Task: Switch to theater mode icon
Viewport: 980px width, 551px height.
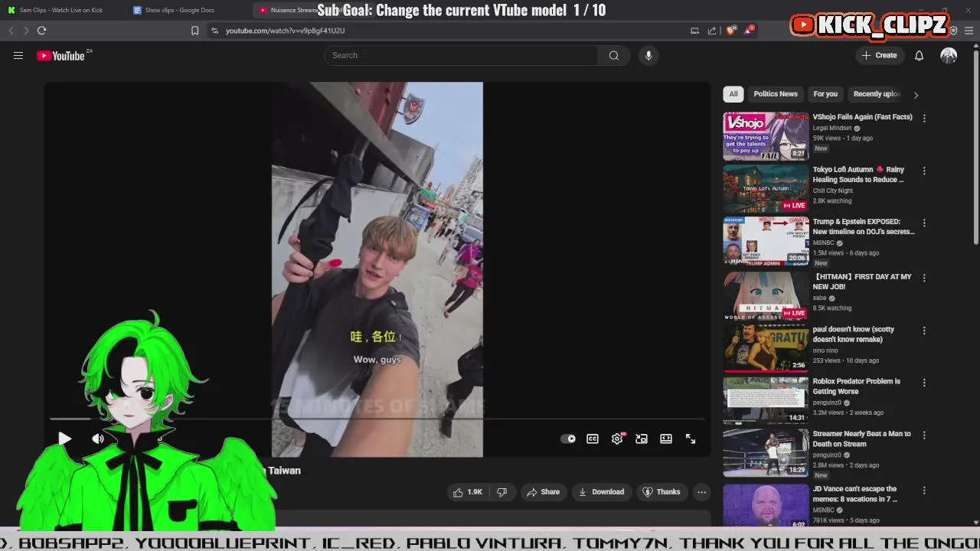Action: (666, 439)
